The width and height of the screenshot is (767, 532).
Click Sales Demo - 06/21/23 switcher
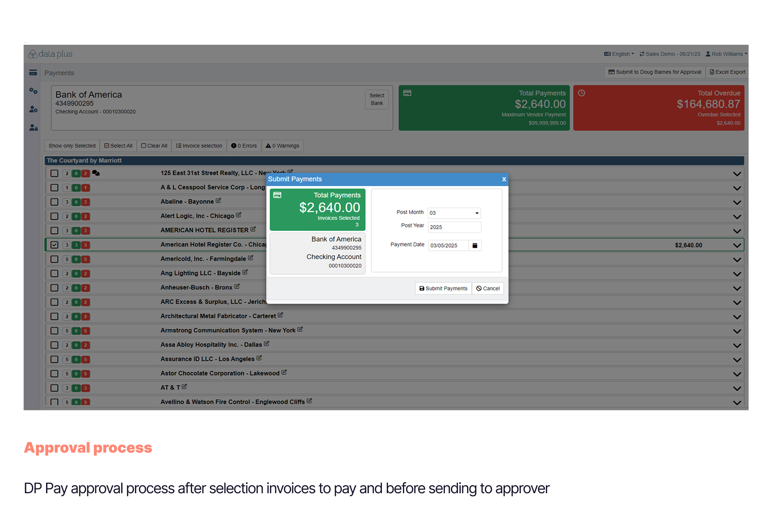coord(670,54)
